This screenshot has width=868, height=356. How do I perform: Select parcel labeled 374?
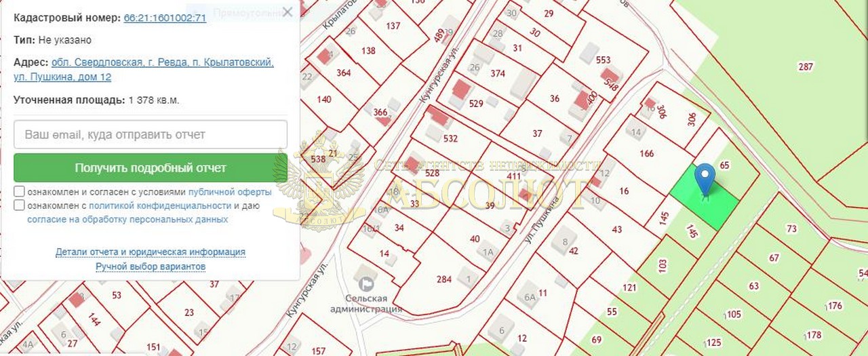(498, 73)
